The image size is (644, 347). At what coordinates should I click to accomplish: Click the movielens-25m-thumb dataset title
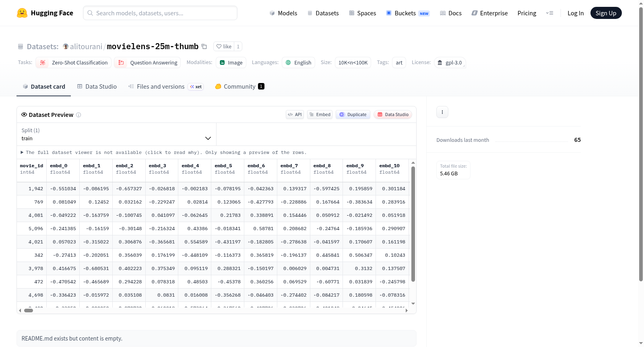pos(153,46)
